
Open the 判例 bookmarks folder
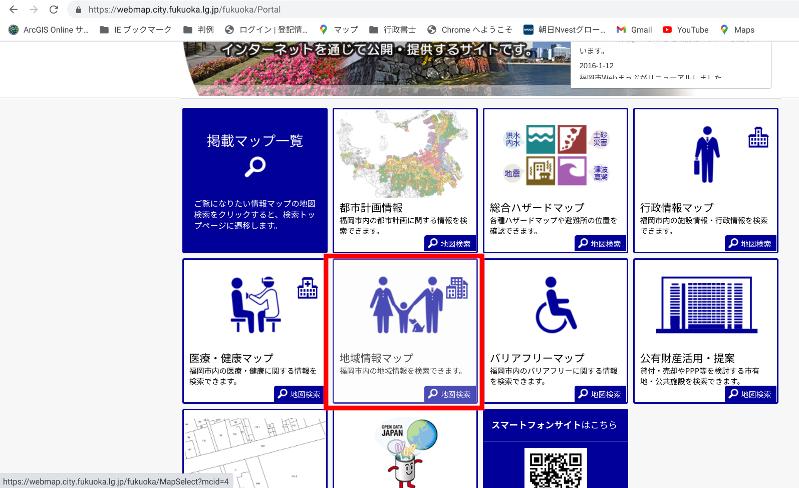(x=199, y=30)
